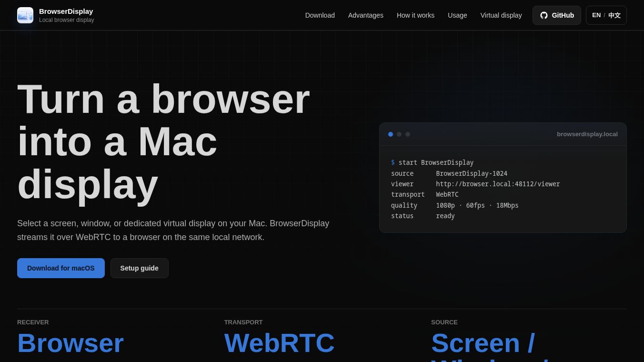Screen dimensions: 644x362
Task: Click the GitHub octocat icon
Action: [544, 15]
